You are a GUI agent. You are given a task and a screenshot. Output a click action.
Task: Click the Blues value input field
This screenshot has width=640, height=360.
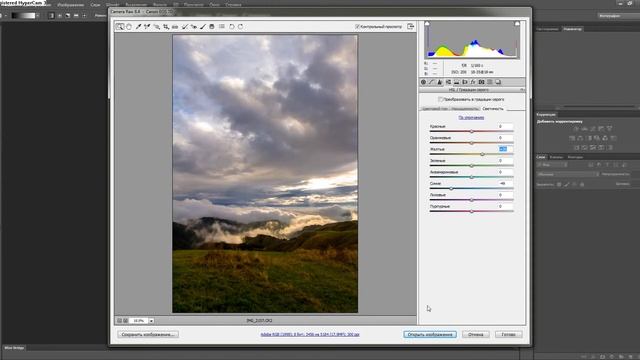click(x=505, y=184)
